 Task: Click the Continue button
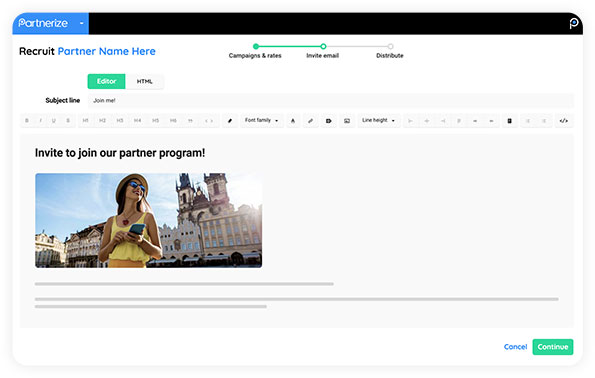point(553,347)
